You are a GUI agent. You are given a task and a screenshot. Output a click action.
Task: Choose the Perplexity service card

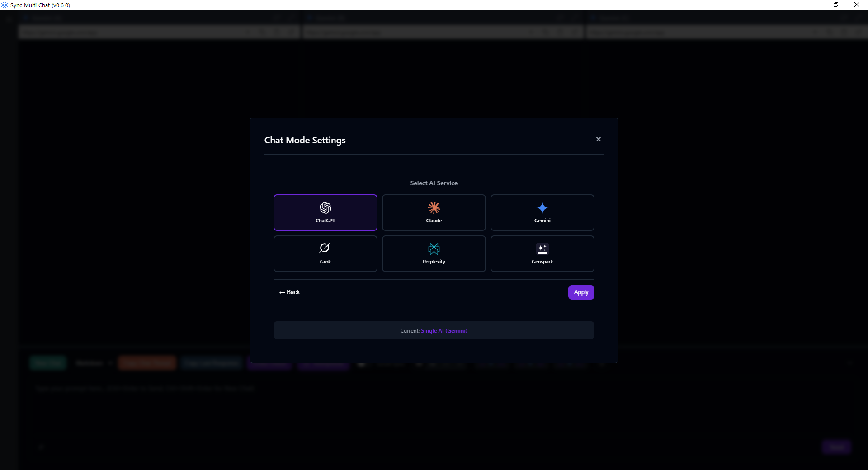pyautogui.click(x=434, y=254)
